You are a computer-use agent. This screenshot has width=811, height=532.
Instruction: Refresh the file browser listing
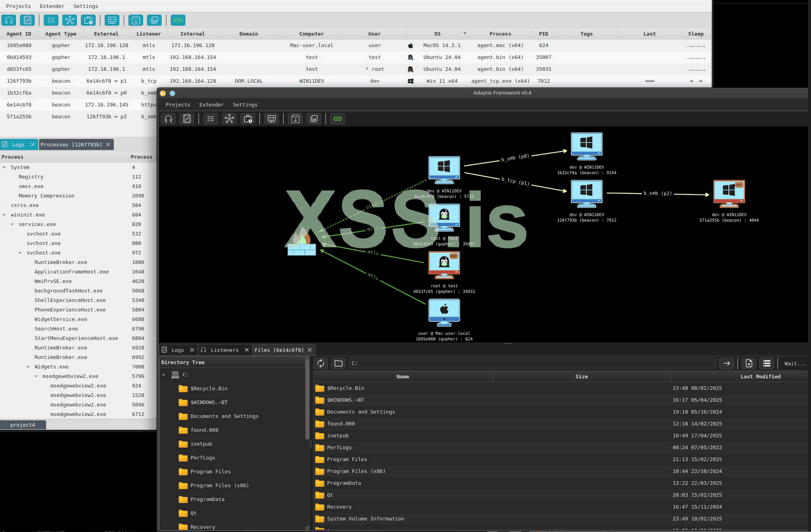321,363
